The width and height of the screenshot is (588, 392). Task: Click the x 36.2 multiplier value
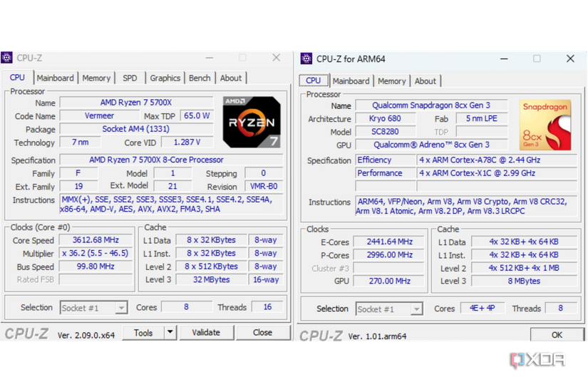click(x=96, y=253)
